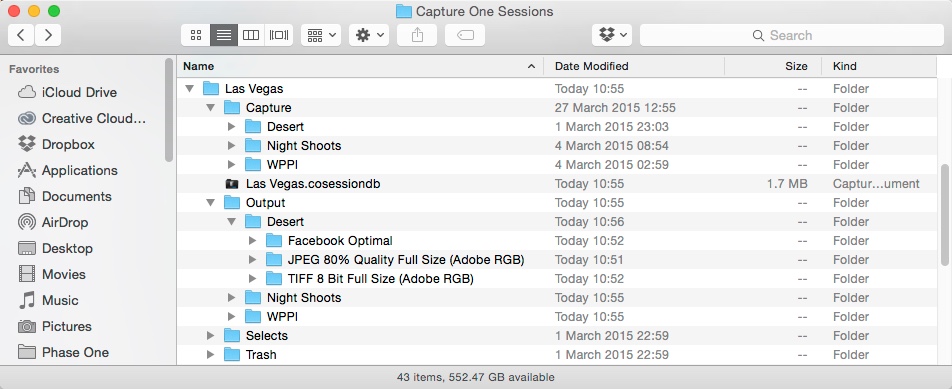Expand the Facebook Optimal folder
Screen dimensions: 952x389
pos(253,241)
